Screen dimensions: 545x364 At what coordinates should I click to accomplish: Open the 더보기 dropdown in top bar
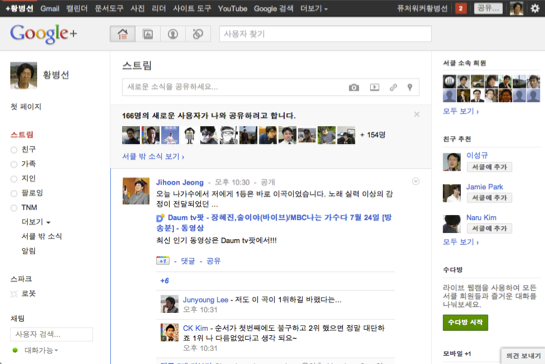(314, 8)
